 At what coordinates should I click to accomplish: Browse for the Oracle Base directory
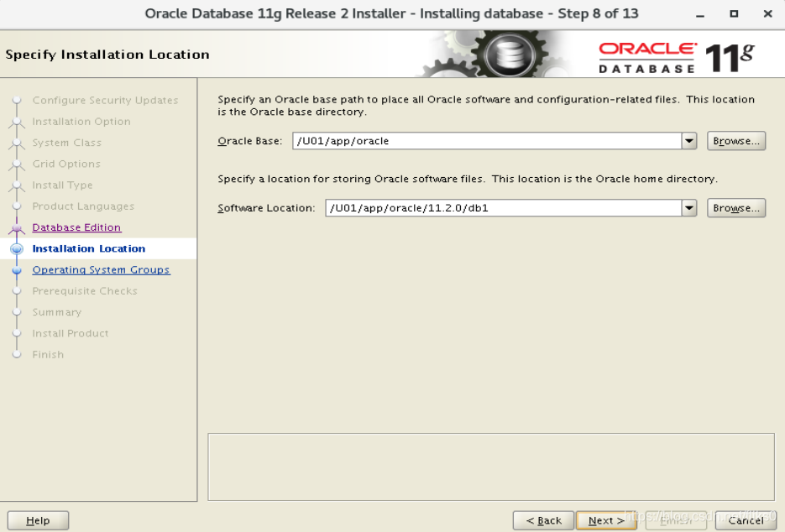coord(736,141)
